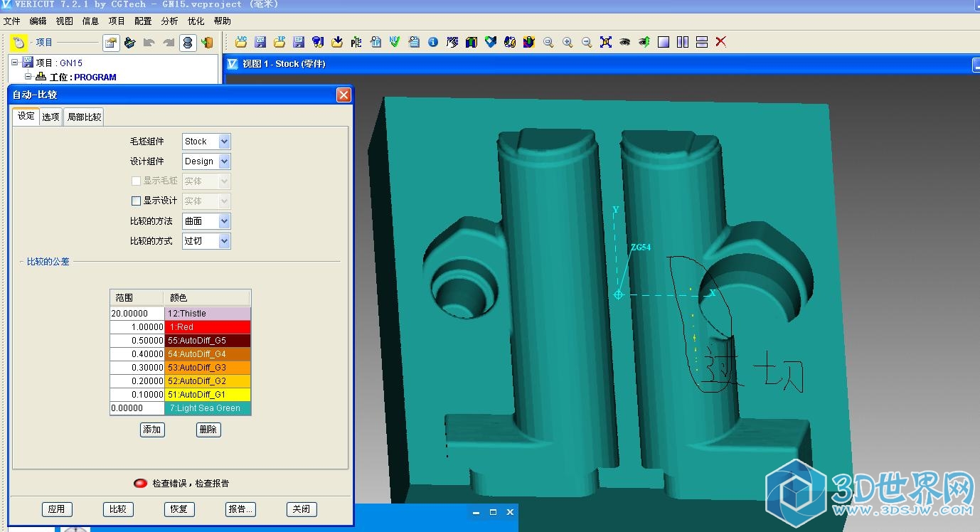This screenshot has height=532, width=980.
Task: Select the 7:Light Sea Green swatch
Action: coord(208,408)
